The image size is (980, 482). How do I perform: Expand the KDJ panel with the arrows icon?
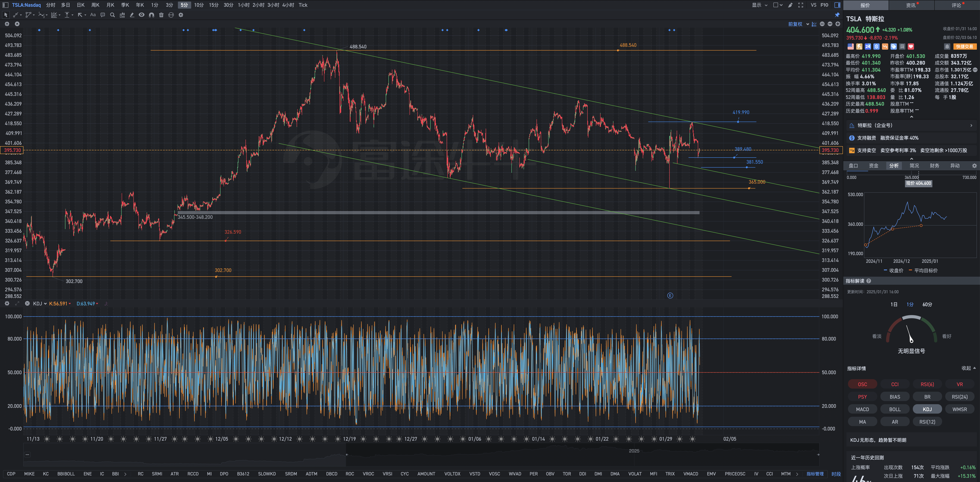pos(17,303)
